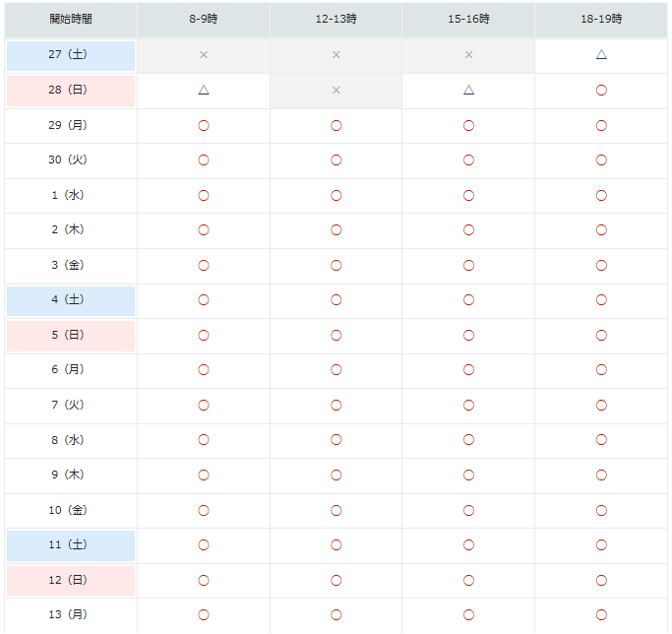Pick the 15-16時 slot on 30 (火)
Viewport: 672px width, 634px height.
click(469, 160)
